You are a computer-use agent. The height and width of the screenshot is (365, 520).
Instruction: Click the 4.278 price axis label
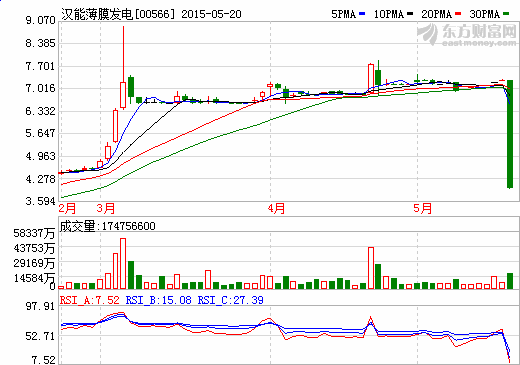(40, 179)
